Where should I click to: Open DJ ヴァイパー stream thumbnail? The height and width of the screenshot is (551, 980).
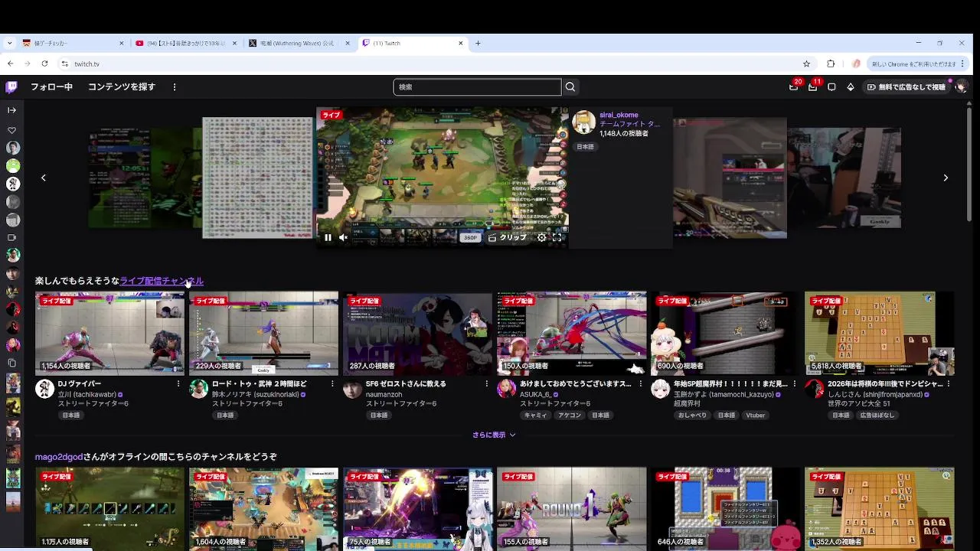[x=109, y=333]
